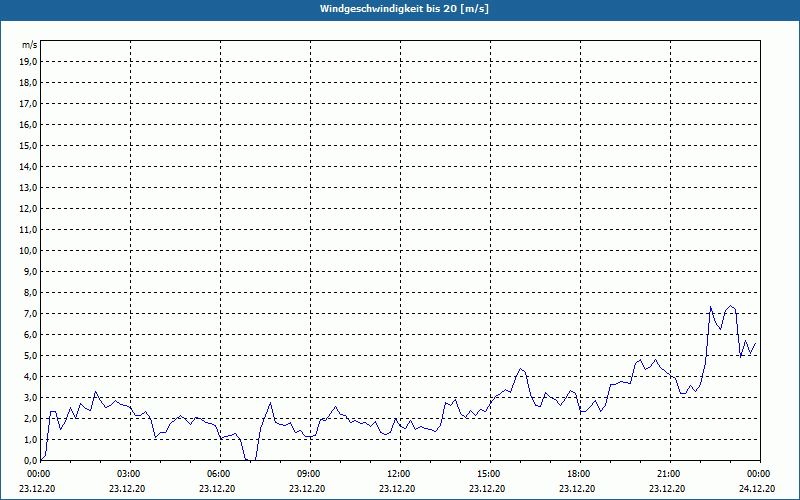Click the 12:00 time label on the x-axis
Image resolution: width=800 pixels, height=500 pixels.
(x=398, y=473)
